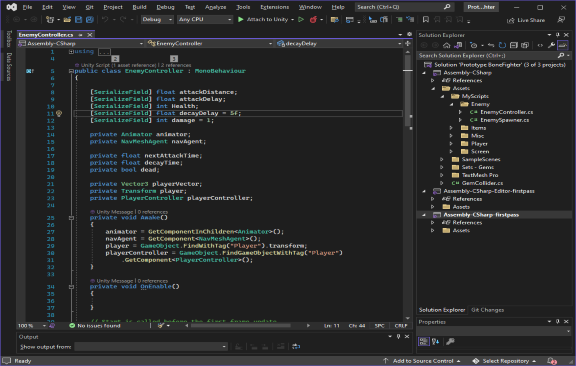Screen dimensions: 576x366
Task: Click the View Code brackets icon
Action: pos(540,45)
